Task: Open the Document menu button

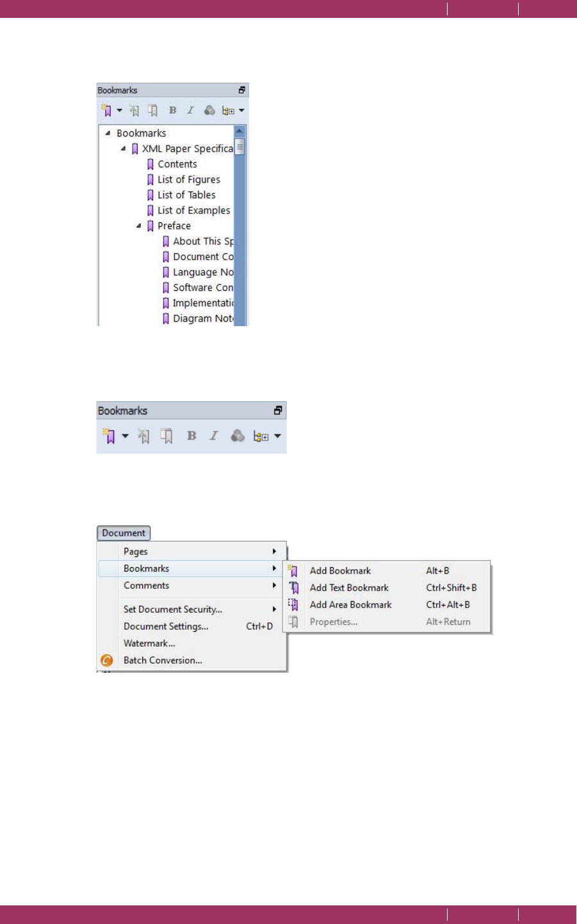Action: coord(124,533)
